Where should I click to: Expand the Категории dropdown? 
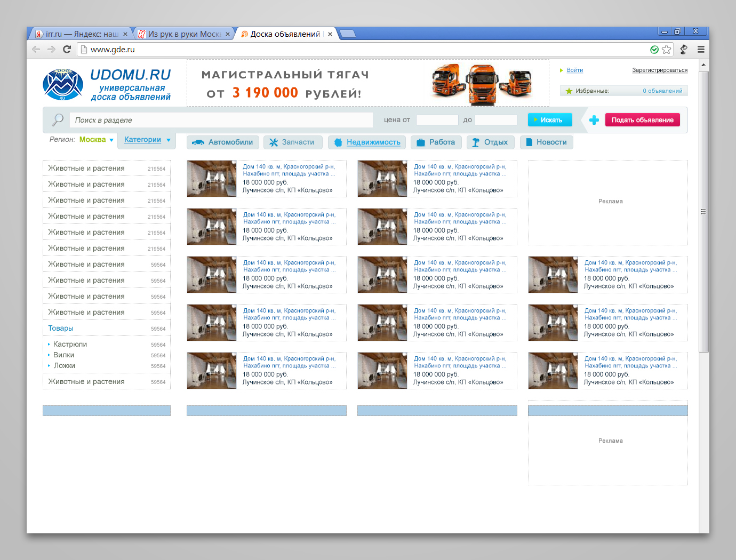coord(148,140)
